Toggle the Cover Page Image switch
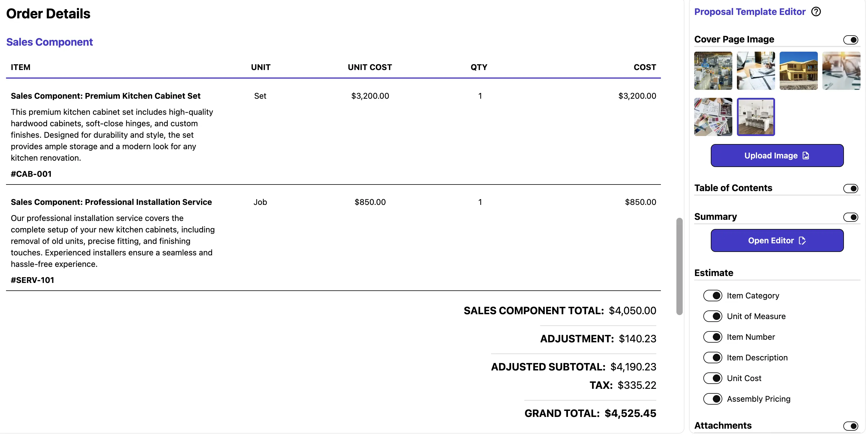868x435 pixels. click(851, 40)
